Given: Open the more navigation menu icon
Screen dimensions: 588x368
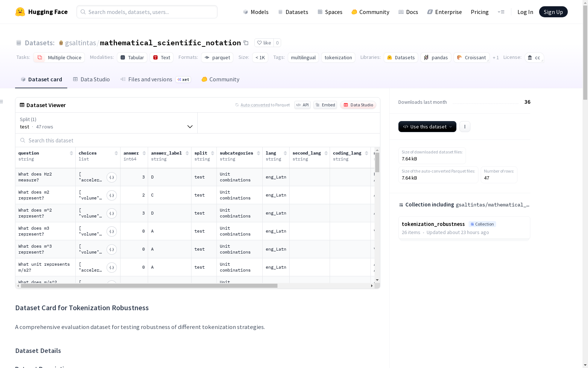Looking at the screenshot, I should 501,12.
